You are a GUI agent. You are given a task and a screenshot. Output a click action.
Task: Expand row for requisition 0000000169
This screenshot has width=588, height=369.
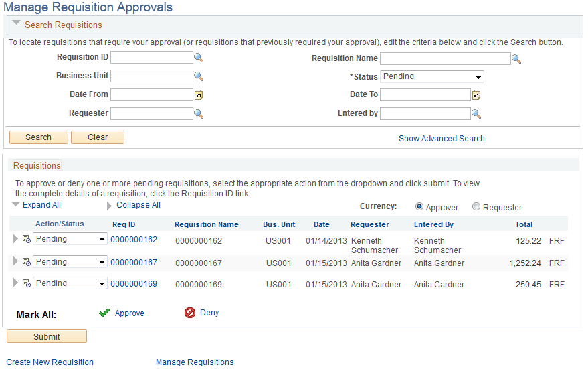tap(15, 283)
